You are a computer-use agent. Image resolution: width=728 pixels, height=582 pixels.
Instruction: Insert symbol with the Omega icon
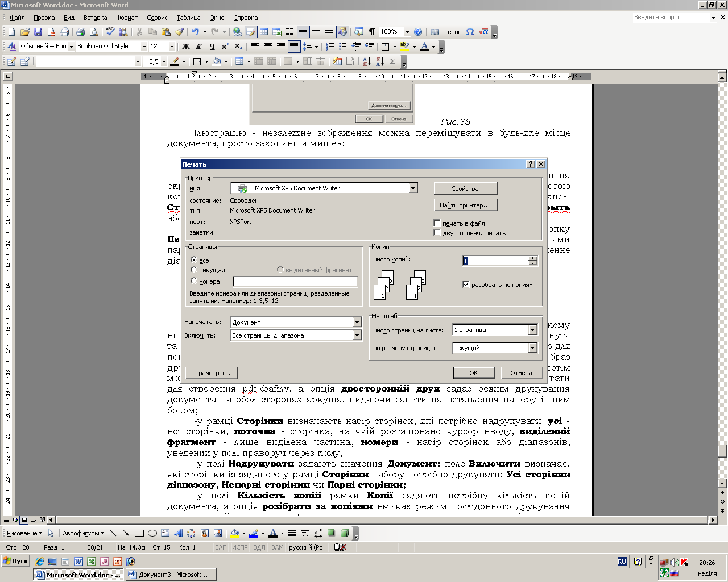point(470,32)
